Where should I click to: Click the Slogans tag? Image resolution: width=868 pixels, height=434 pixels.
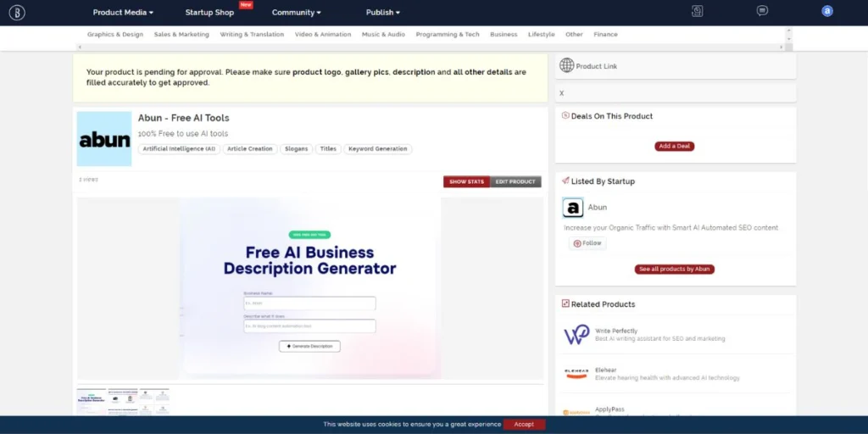[x=296, y=149]
